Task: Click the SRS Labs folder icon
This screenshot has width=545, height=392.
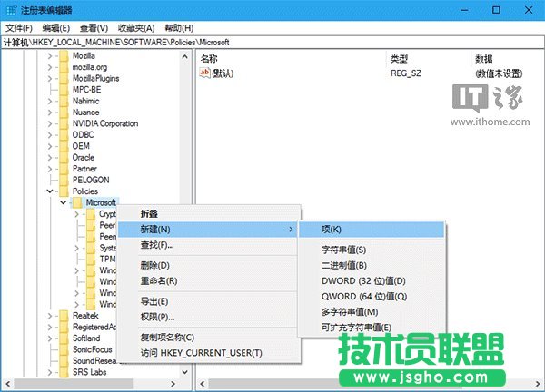Action: click(64, 372)
